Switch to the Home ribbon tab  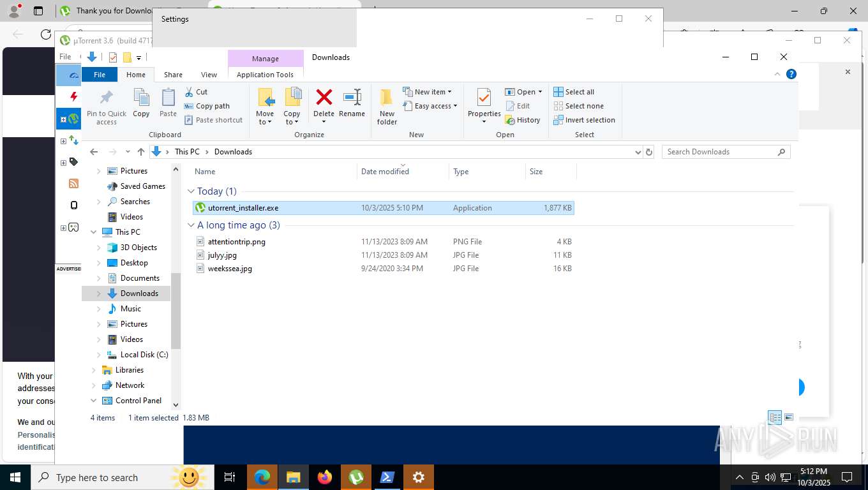(x=136, y=75)
